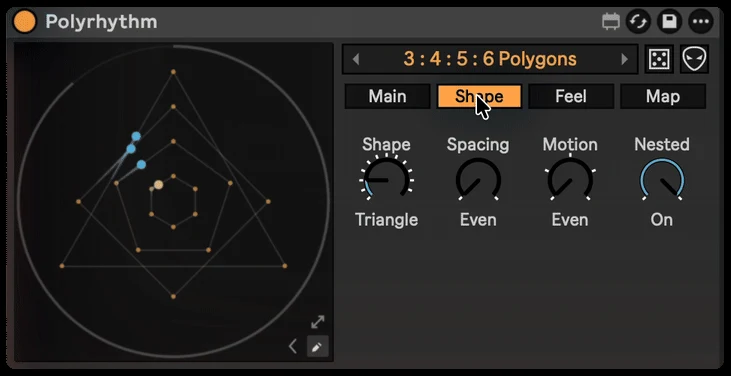Click the left chevron beside the pencil

pos(293,347)
